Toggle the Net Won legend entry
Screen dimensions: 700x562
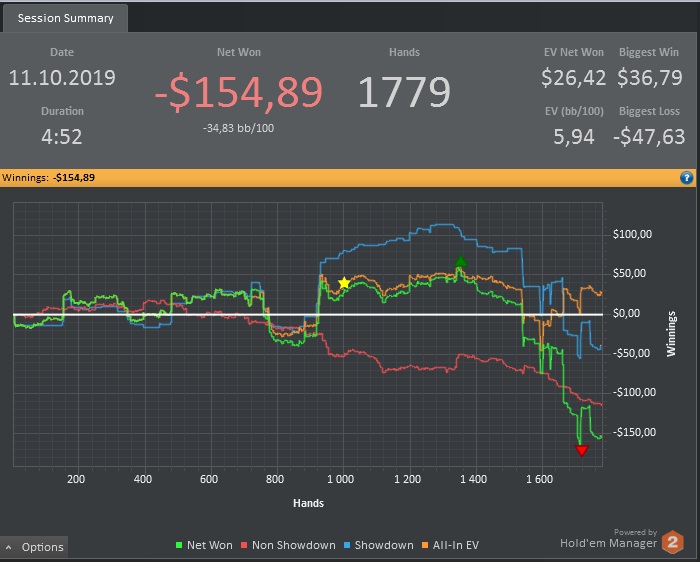pyautogui.click(x=204, y=545)
